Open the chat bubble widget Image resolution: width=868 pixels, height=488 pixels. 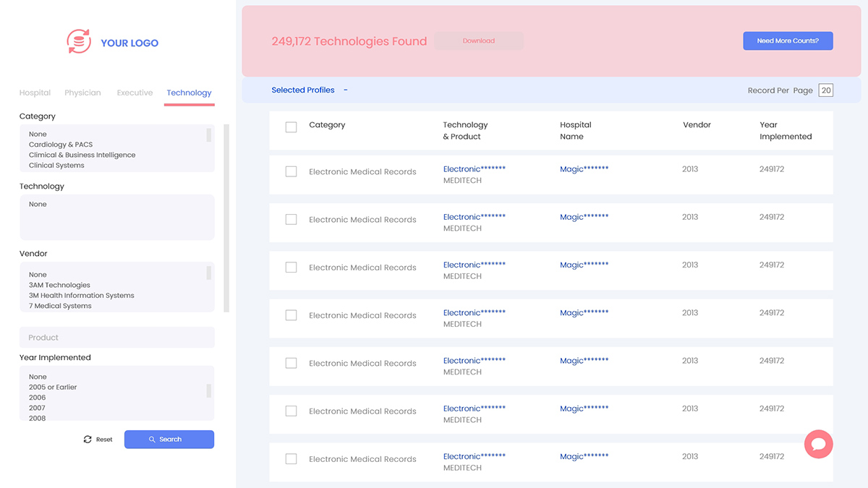[818, 444]
